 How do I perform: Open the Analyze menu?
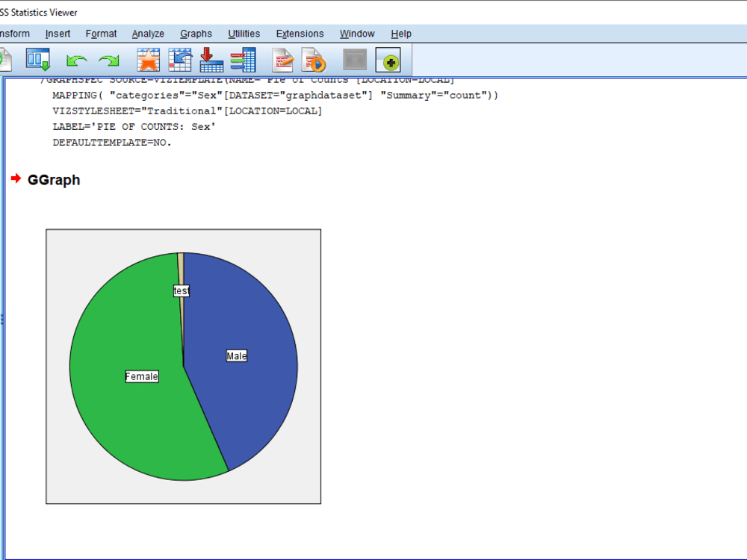(148, 34)
